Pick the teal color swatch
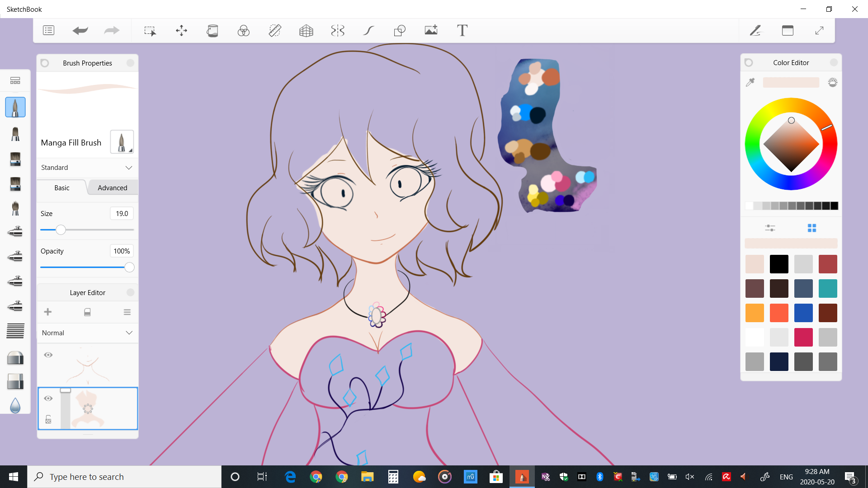This screenshot has width=868, height=488. pos(828,288)
